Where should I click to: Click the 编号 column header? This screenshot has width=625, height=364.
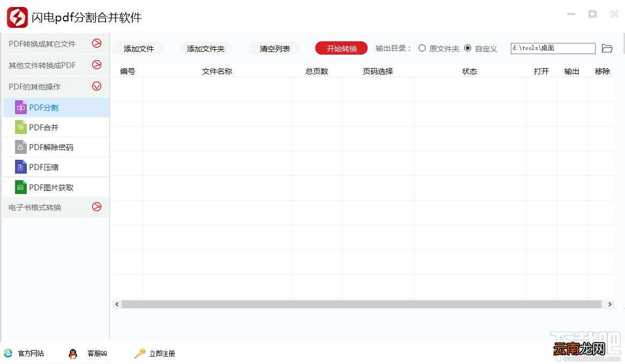(128, 71)
